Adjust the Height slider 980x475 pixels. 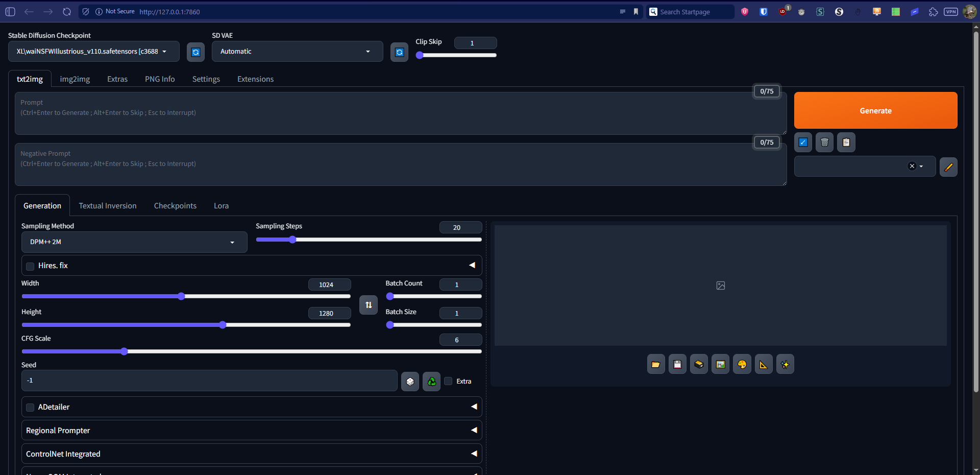186,325
